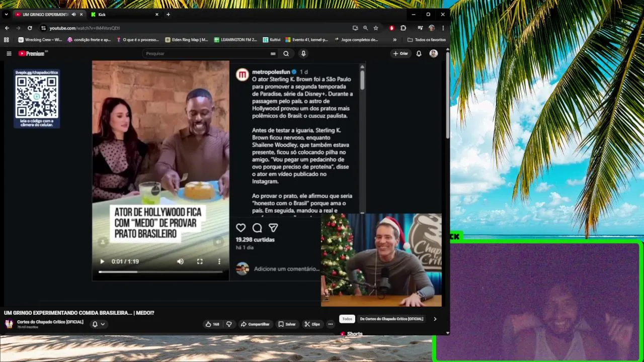Close the Kick tab
The width and height of the screenshot is (644, 362).
tap(157, 15)
